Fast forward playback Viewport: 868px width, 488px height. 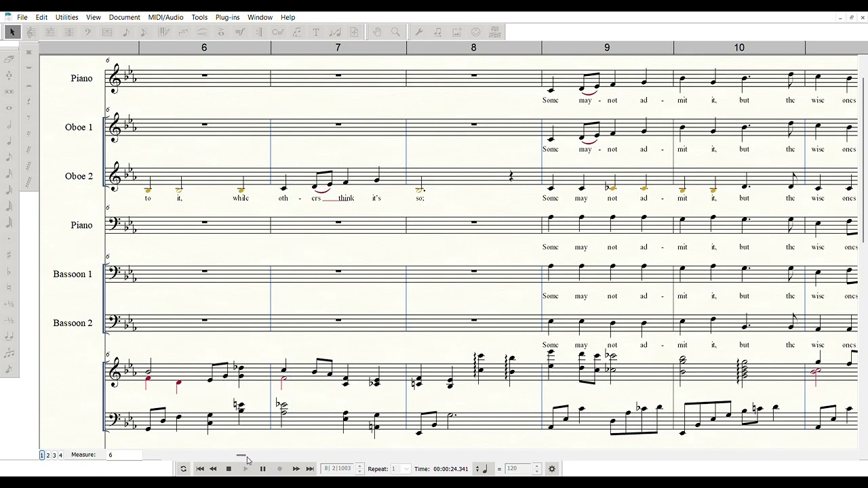click(x=296, y=468)
